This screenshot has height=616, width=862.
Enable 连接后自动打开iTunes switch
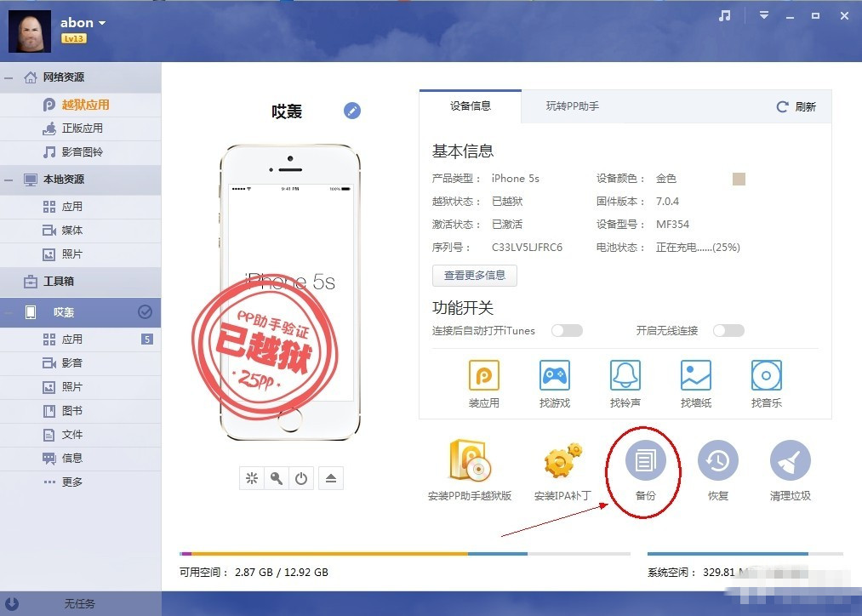point(566,330)
